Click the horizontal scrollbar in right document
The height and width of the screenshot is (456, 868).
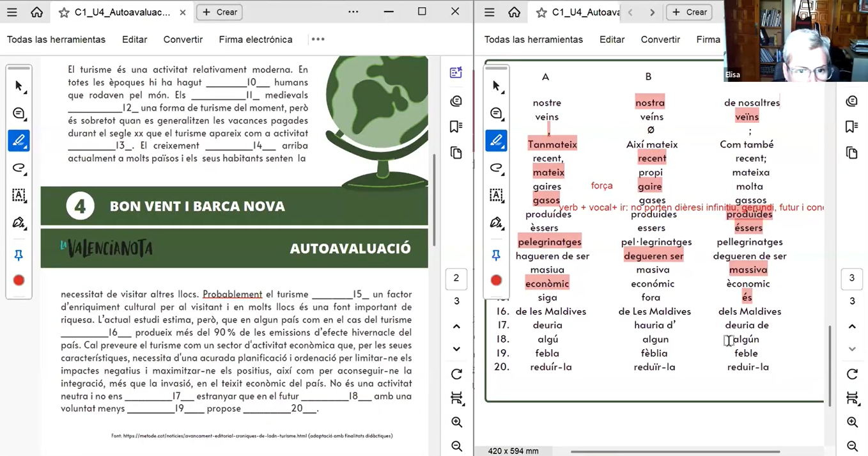pos(674,451)
